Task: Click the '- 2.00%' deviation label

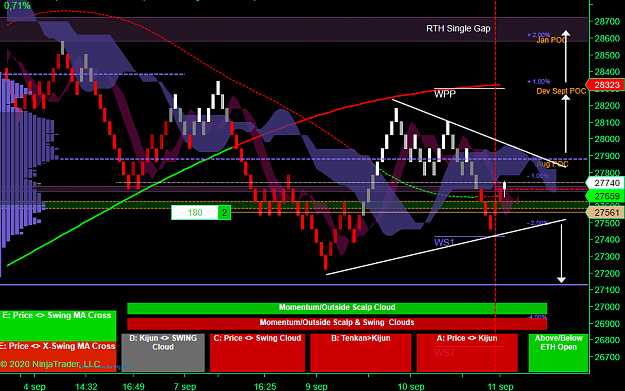Action: 537,223
